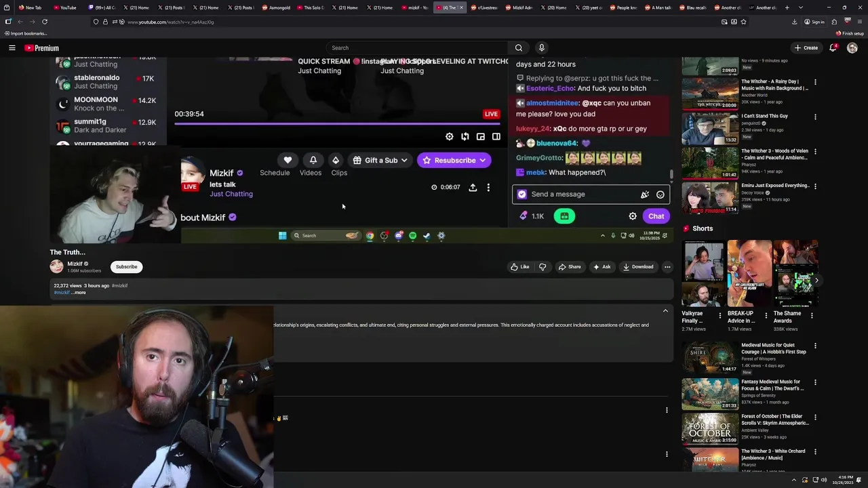868x488 pixels.
Task: Show next Shorts with the right arrow
Action: point(816,281)
